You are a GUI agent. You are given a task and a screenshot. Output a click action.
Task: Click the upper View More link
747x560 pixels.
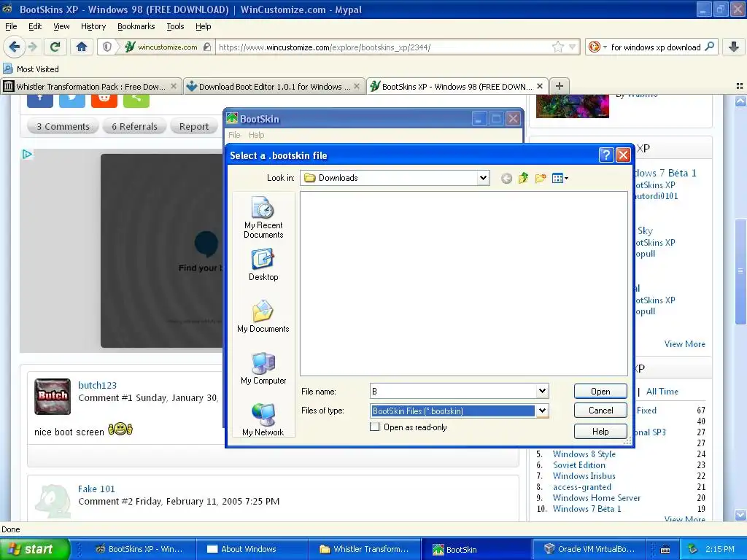[684, 344]
